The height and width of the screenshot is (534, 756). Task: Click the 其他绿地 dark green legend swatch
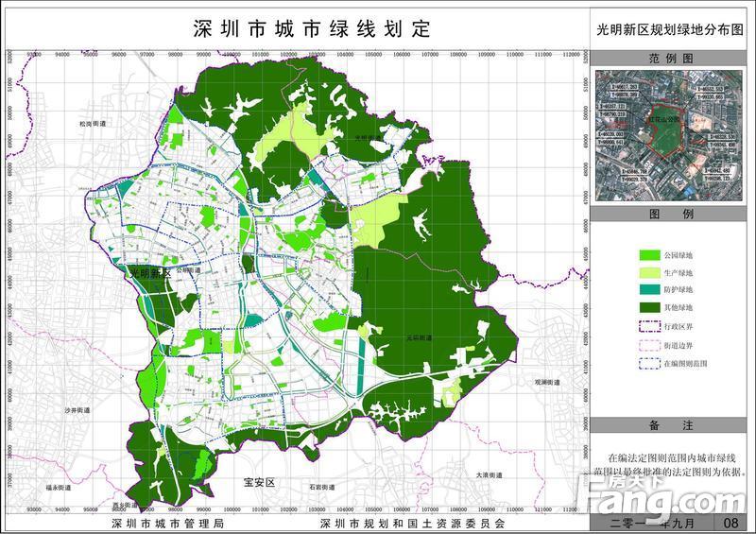pos(649,307)
